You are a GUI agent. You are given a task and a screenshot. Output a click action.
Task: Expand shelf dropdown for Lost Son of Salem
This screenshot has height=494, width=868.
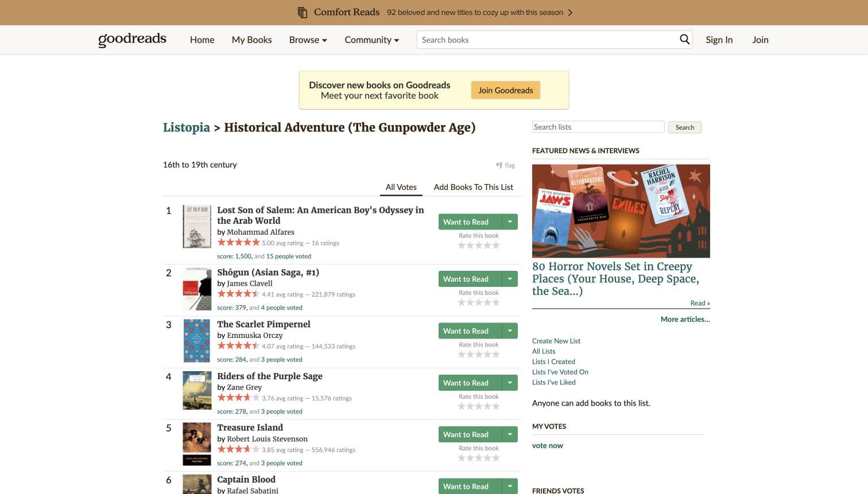pyautogui.click(x=510, y=222)
